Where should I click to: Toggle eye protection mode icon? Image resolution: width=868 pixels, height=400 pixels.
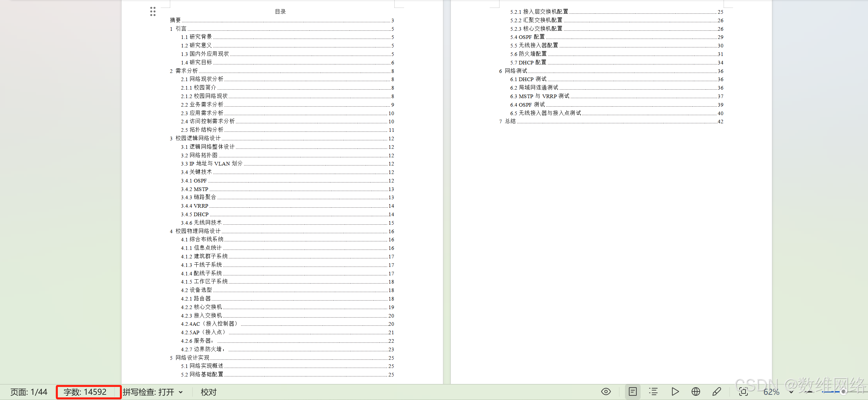606,391
